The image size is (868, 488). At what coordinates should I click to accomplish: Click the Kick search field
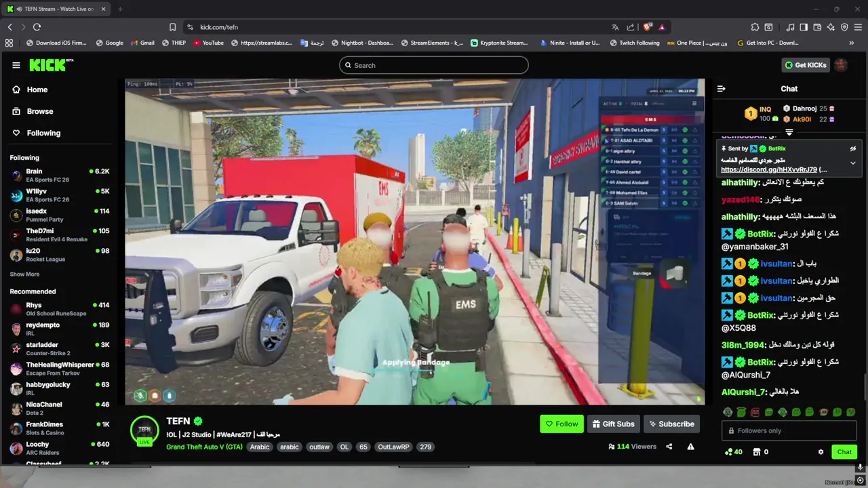pyautogui.click(x=434, y=65)
